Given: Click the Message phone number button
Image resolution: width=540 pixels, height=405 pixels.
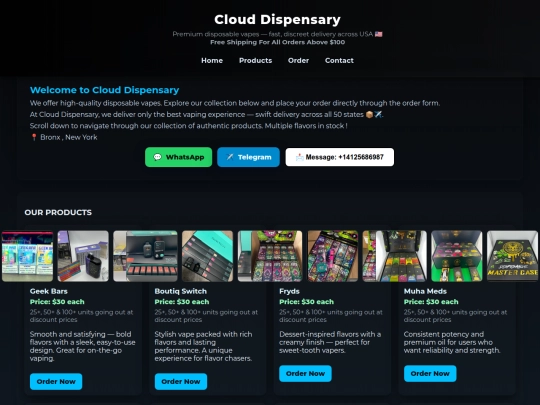Looking at the screenshot, I should tap(340, 157).
